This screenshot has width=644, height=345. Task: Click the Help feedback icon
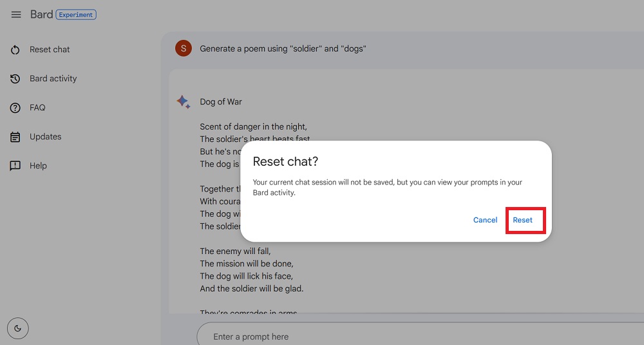(15, 166)
